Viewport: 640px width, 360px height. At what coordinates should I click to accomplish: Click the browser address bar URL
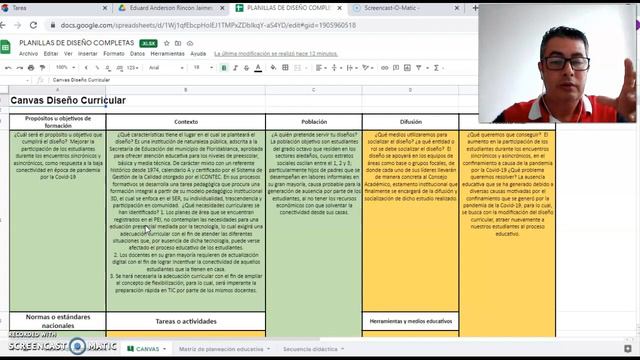208,25
